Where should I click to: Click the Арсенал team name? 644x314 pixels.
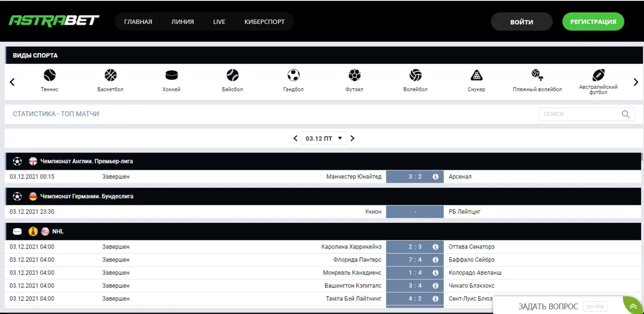[x=460, y=177]
